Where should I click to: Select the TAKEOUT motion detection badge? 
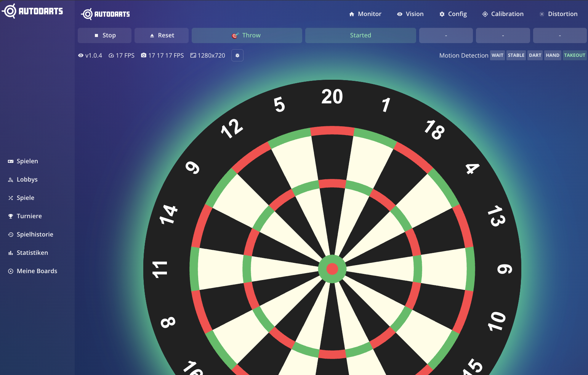pos(574,56)
